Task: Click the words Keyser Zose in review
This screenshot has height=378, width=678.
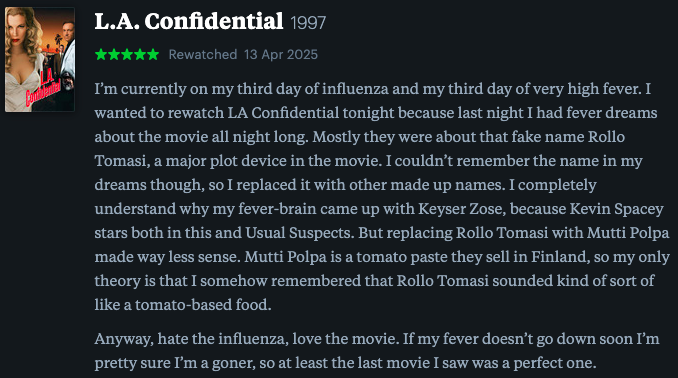Action: pyautogui.click(x=460, y=209)
